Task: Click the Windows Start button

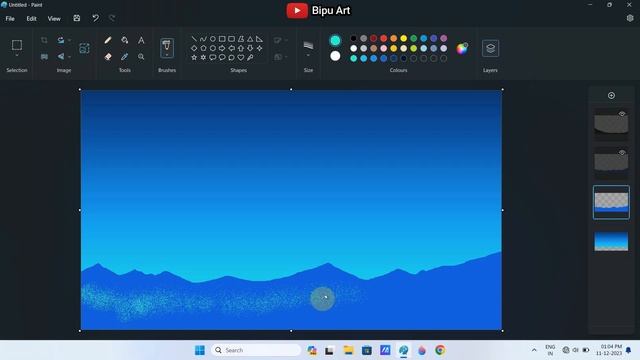Action: tap(200, 350)
